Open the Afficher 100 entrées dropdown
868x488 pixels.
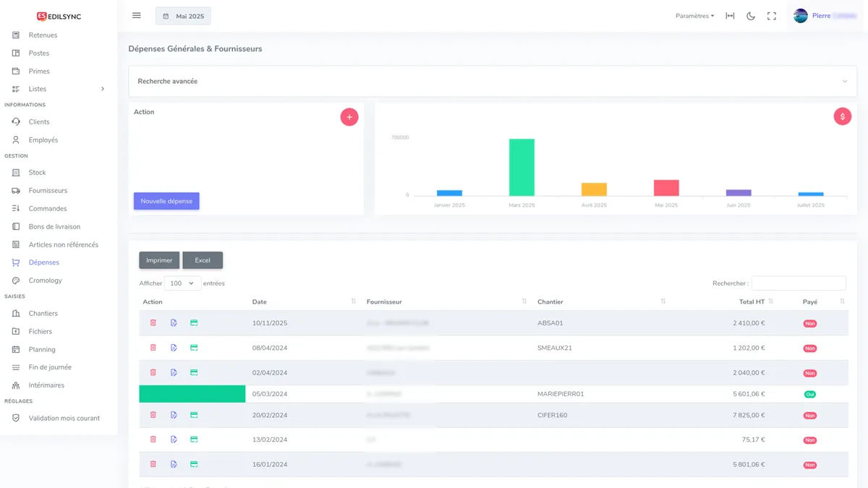click(182, 283)
